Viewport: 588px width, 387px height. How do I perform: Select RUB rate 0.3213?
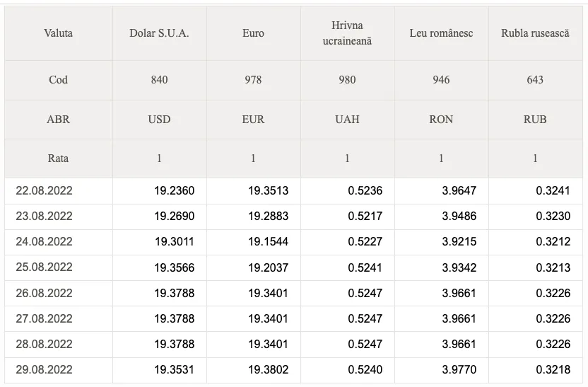553,267
